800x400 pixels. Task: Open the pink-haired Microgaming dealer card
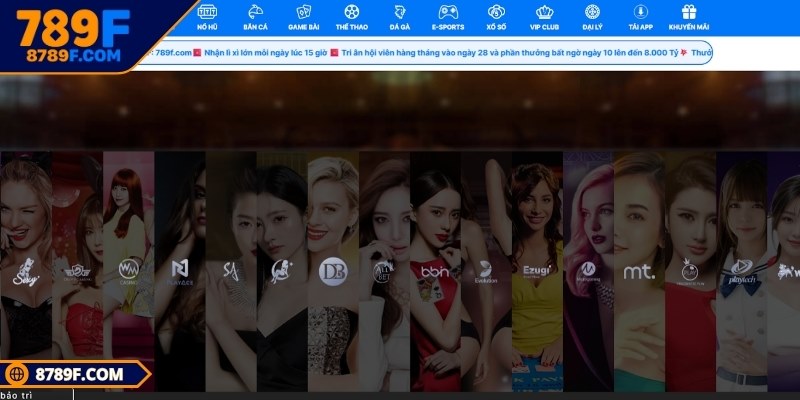tap(588, 271)
